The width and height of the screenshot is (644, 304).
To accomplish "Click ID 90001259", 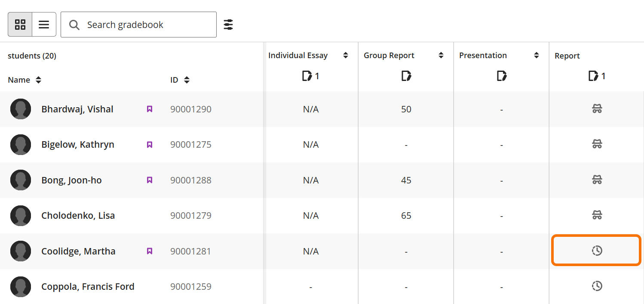I will 191,287.
